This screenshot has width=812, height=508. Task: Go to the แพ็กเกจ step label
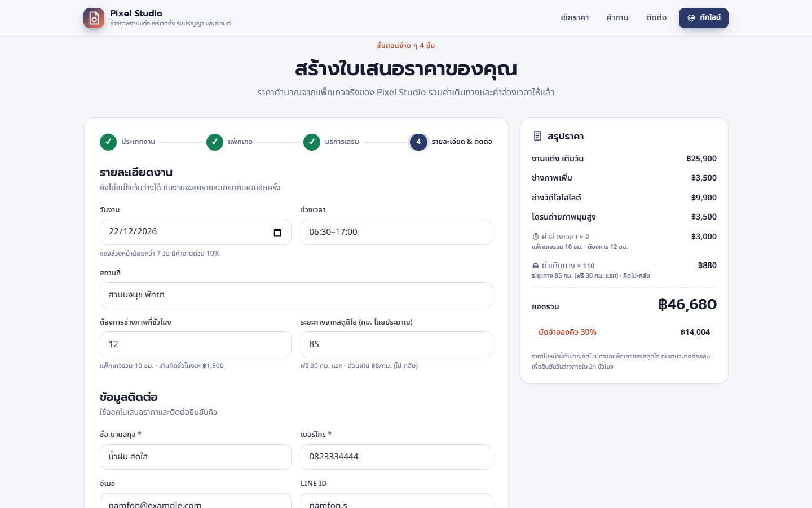point(240,142)
